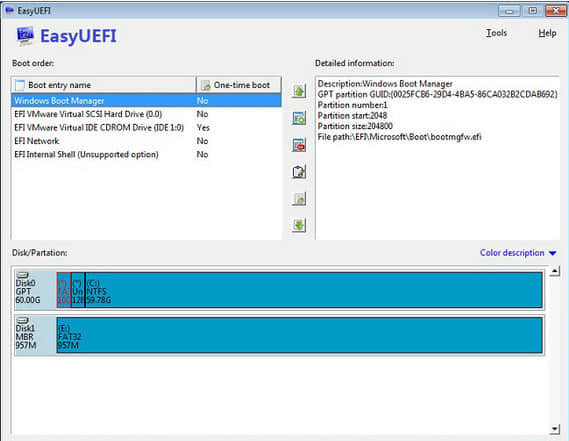Click the Boot entry name column header
Viewport: 569px width, 441px height.
click(104, 85)
